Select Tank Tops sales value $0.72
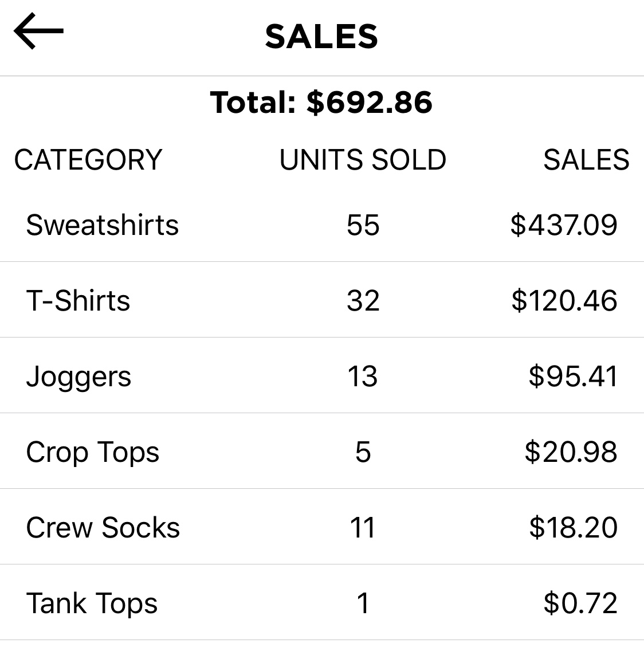 (580, 603)
